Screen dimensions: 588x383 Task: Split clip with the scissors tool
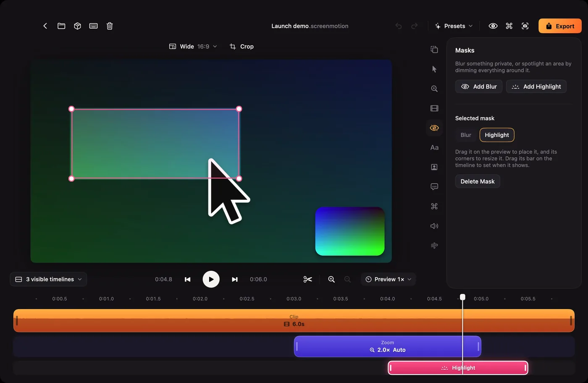(308, 279)
